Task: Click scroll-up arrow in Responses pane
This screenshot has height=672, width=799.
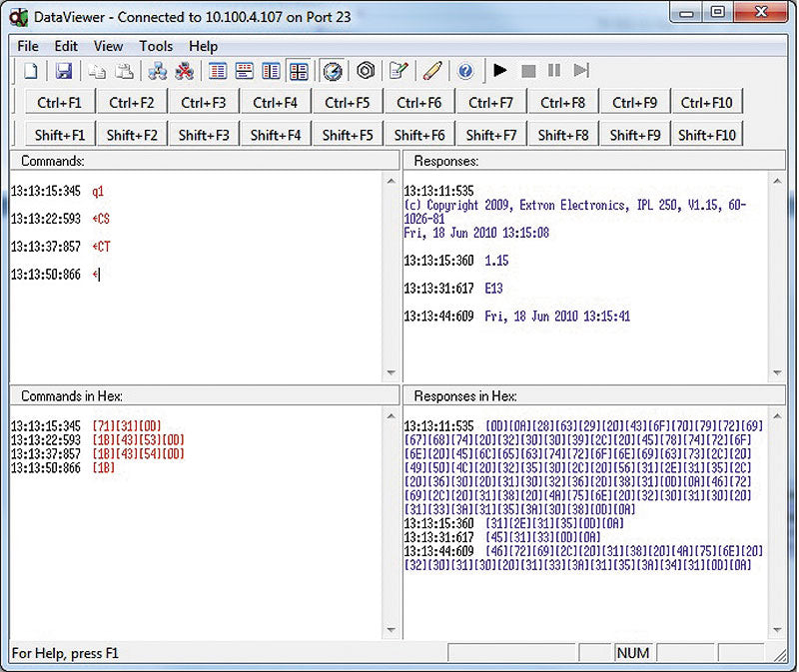Action: [x=777, y=181]
